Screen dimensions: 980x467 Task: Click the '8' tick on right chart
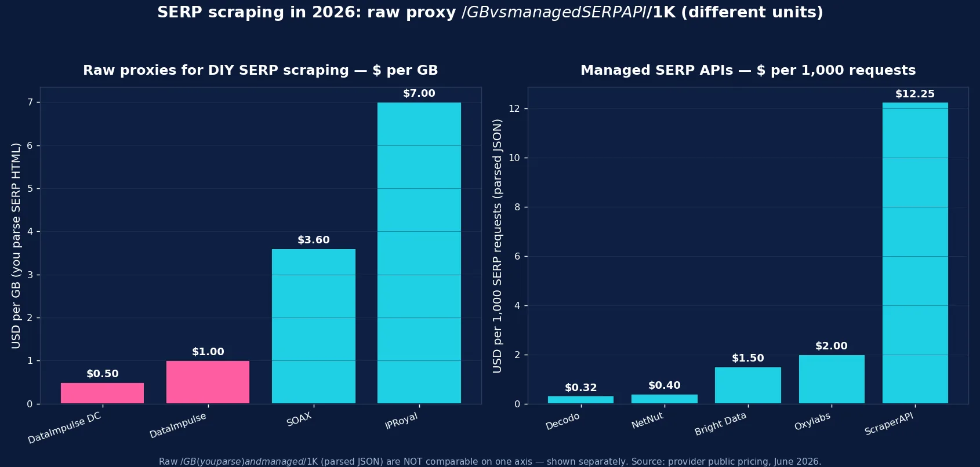pos(517,207)
